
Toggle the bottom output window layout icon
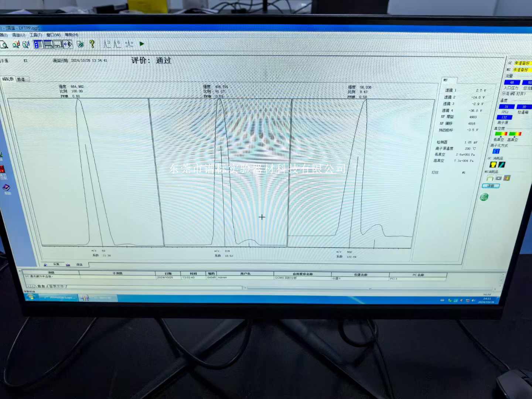tap(48, 45)
